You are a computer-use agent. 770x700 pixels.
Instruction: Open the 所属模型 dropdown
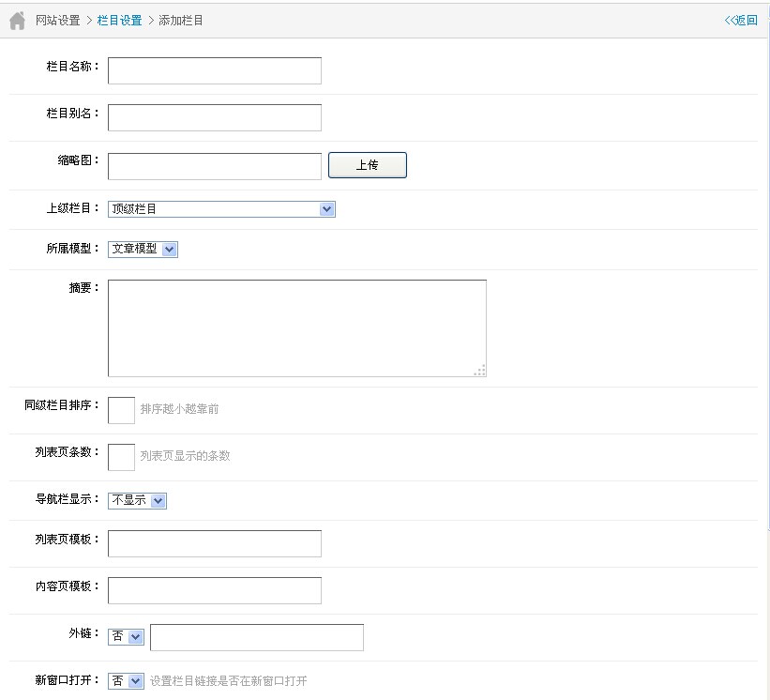click(x=143, y=249)
